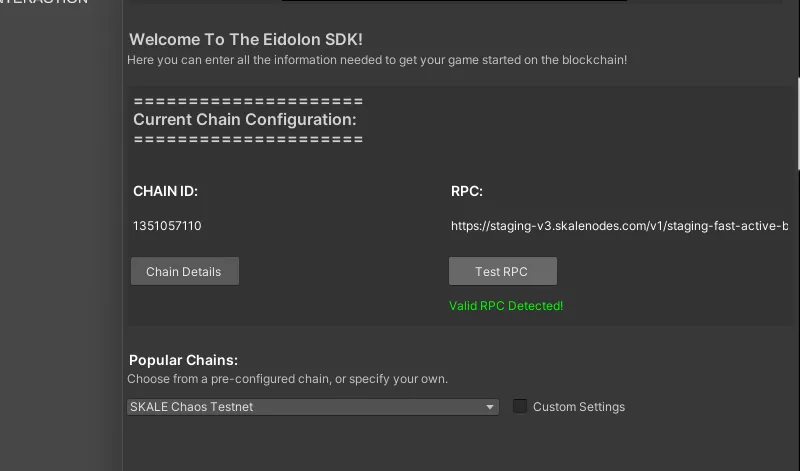Click the blockchain setup description text
This screenshot has width=800, height=471.
[377, 60]
